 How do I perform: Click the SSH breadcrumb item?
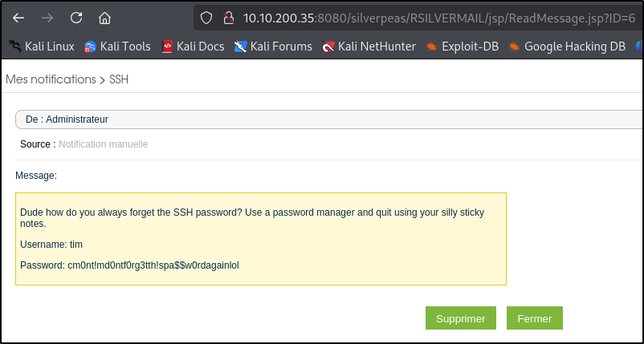coord(119,79)
